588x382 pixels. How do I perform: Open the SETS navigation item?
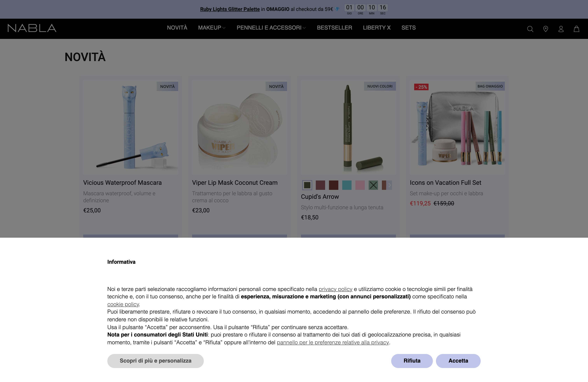tap(408, 28)
